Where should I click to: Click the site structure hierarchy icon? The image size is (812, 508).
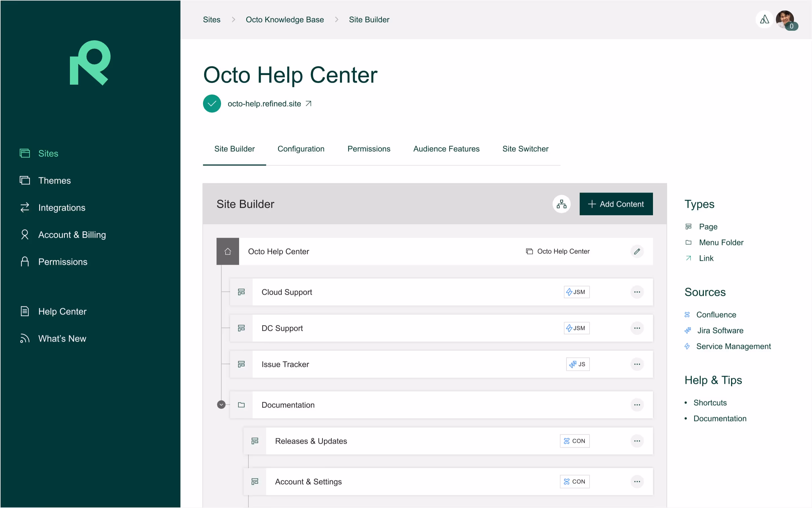coord(561,204)
